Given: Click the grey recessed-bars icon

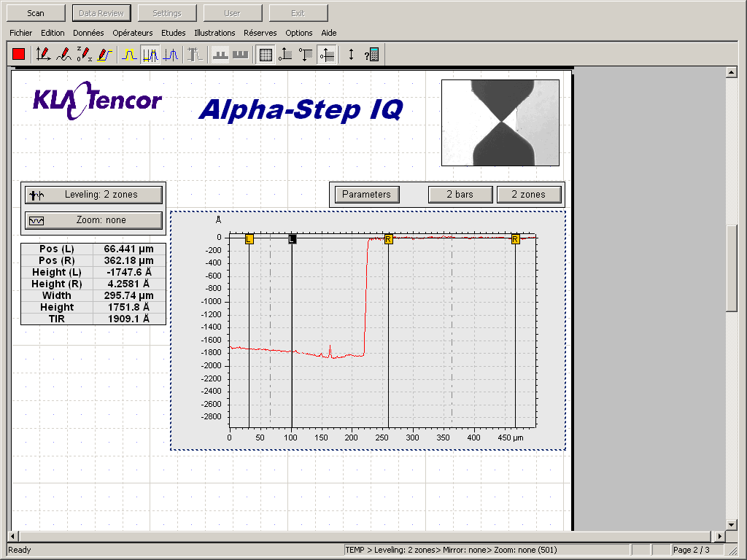Looking at the screenshot, I should (240, 55).
